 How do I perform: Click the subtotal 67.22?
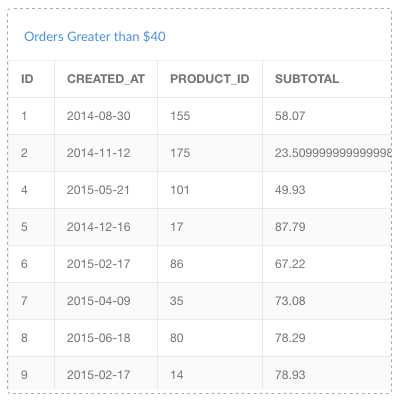tap(290, 264)
